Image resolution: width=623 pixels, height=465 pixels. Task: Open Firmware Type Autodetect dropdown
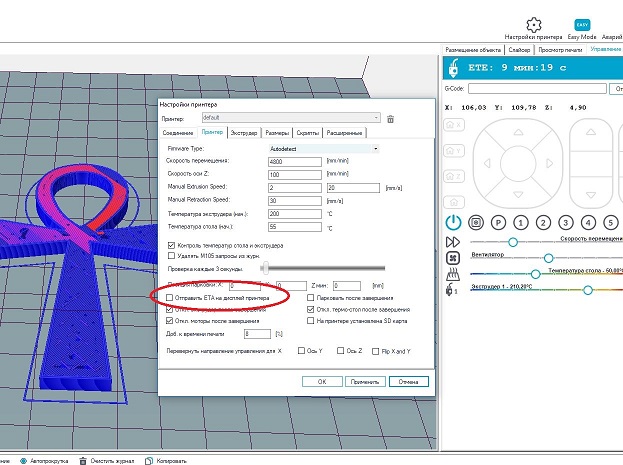(x=324, y=149)
